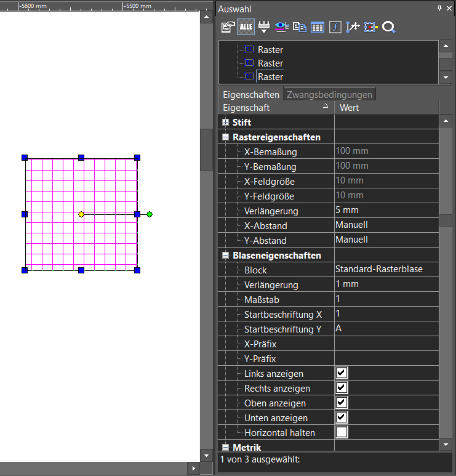Open the table view icon
This screenshot has height=476, width=456.
point(318,27)
